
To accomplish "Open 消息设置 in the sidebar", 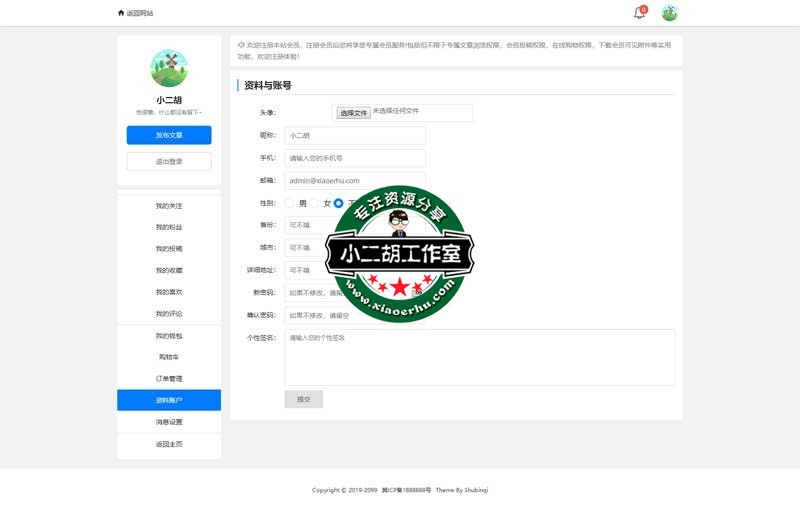I will 169,422.
